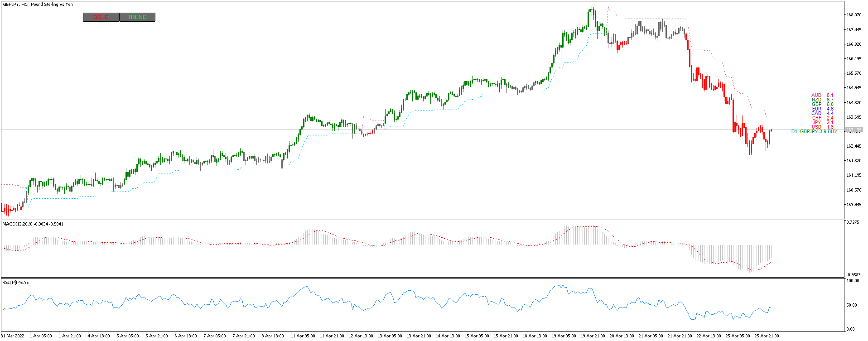Click the 4 Apr 13:00 time label
The image size is (868, 341).
pos(99,336)
